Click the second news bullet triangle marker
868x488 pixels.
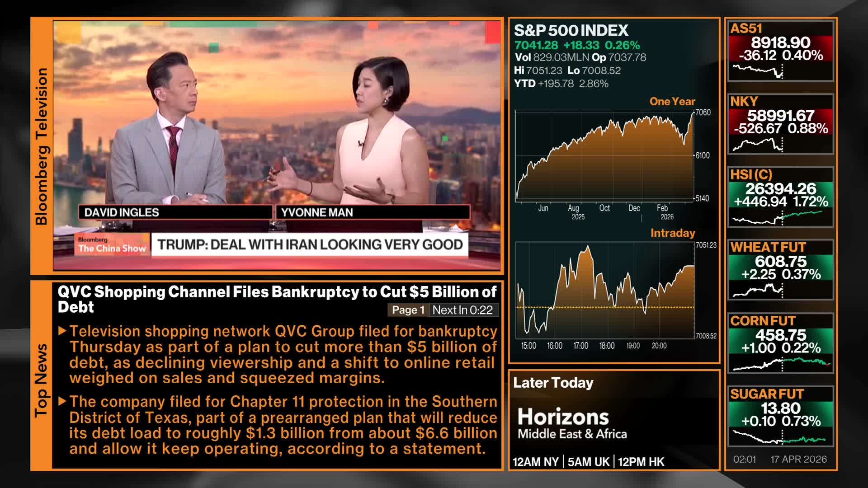(x=63, y=401)
